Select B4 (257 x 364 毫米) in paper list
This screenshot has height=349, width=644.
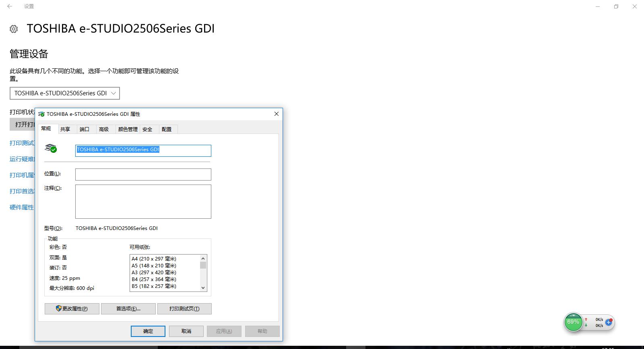tap(154, 279)
